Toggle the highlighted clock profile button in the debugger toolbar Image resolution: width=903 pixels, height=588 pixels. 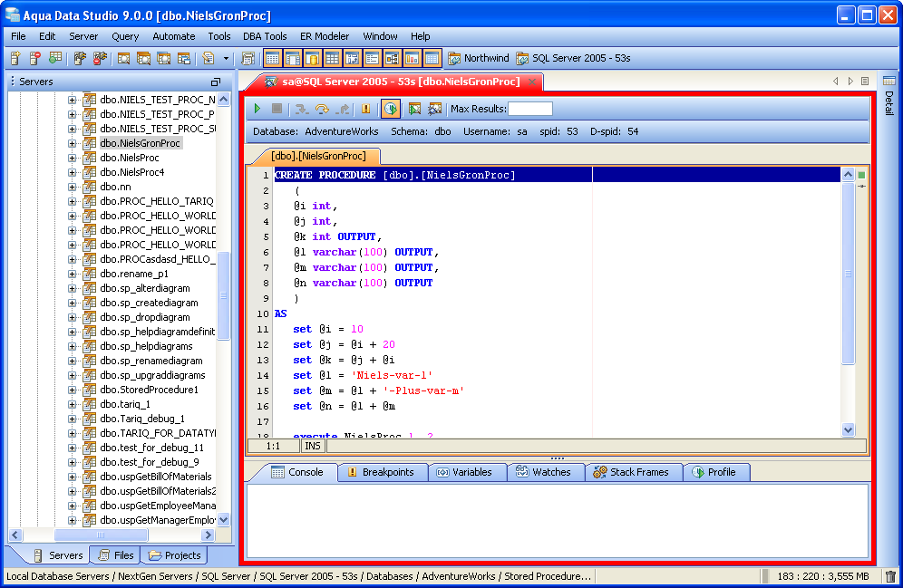coord(391,109)
